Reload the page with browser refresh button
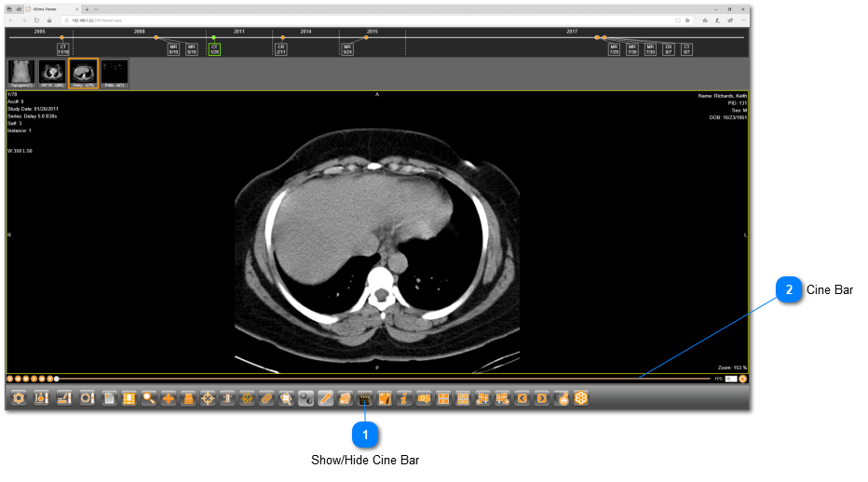This screenshot has width=868, height=482. click(36, 20)
